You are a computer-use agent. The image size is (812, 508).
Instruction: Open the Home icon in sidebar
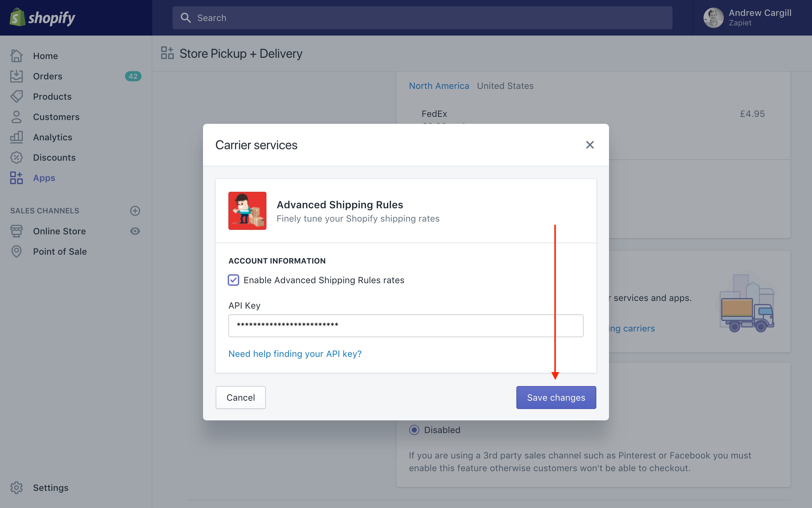pyautogui.click(x=16, y=56)
